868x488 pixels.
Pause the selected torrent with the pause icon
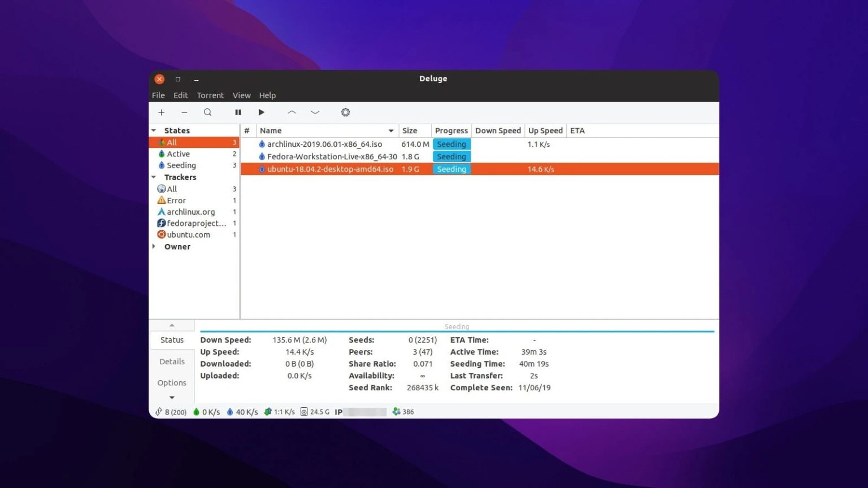[x=238, y=112]
